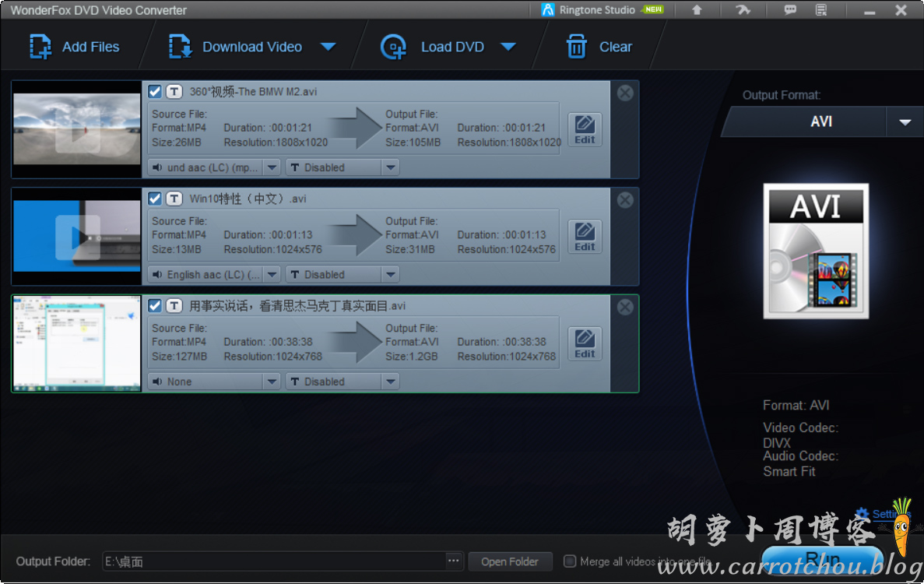Click the output folder path field E:\桌面
The width and height of the screenshot is (924, 584).
(273, 561)
